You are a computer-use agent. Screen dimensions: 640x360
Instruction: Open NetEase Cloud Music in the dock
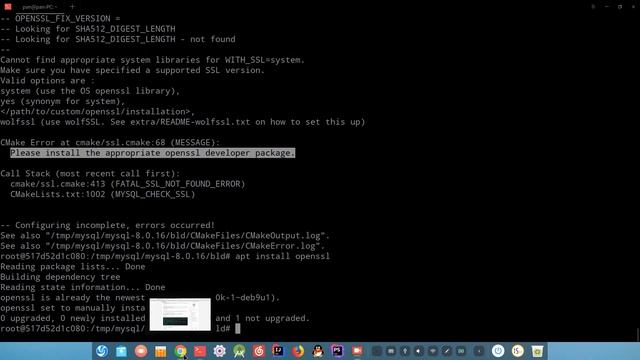(x=259, y=351)
